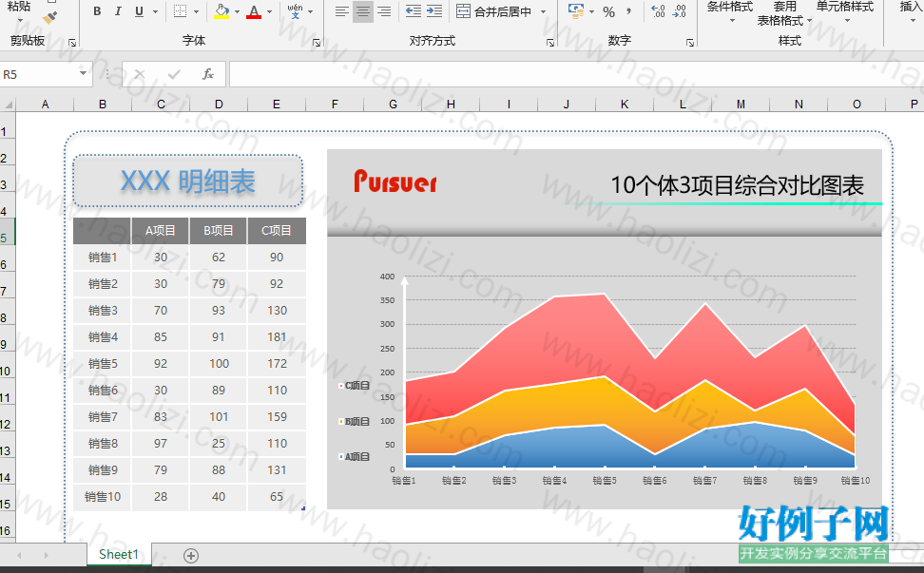Viewport: 924px width, 573px height.
Task: Apply percent style formatting
Action: [609, 11]
